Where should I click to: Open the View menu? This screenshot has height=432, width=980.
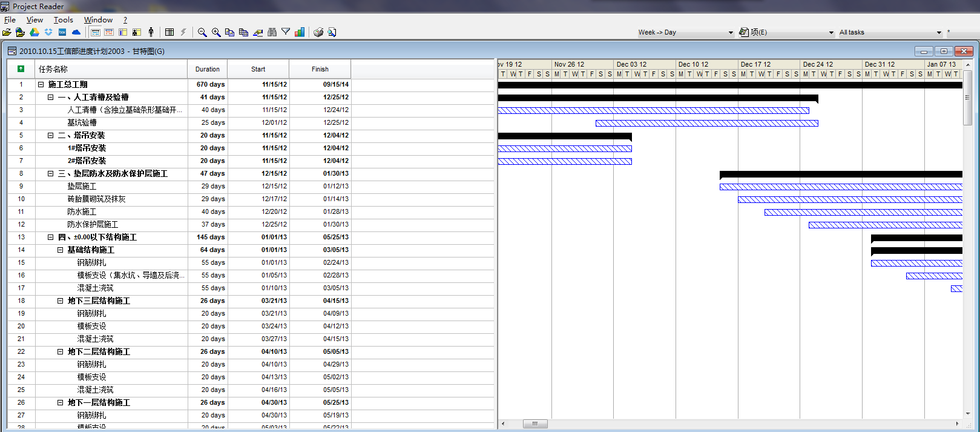pyautogui.click(x=35, y=20)
